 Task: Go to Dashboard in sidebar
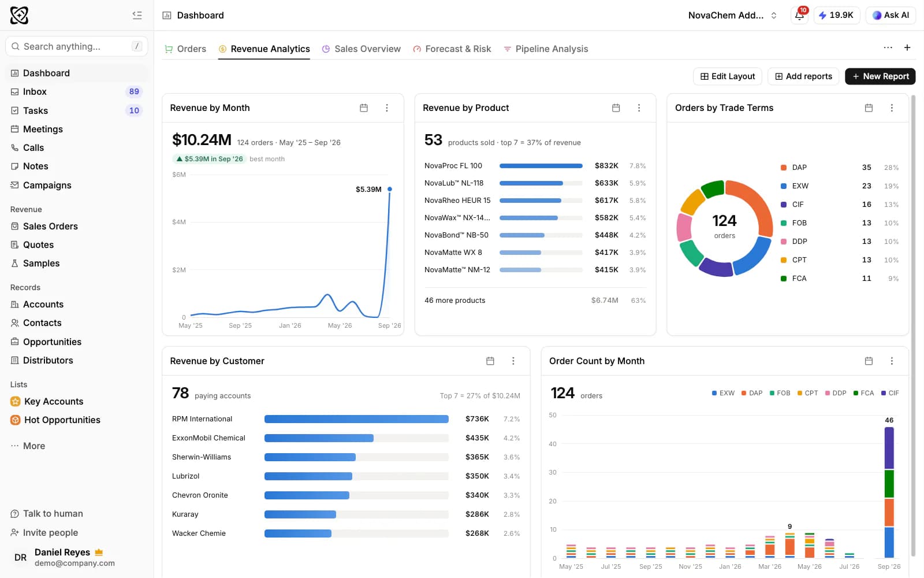point(77,73)
